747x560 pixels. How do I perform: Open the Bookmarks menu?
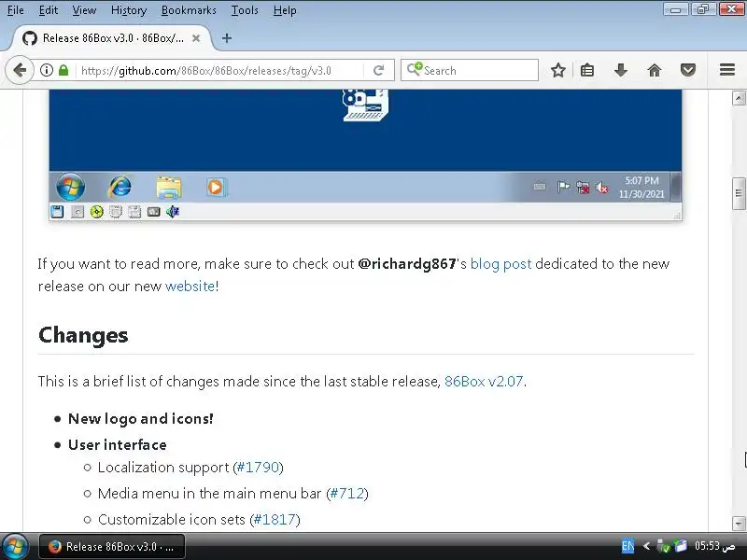pos(189,10)
